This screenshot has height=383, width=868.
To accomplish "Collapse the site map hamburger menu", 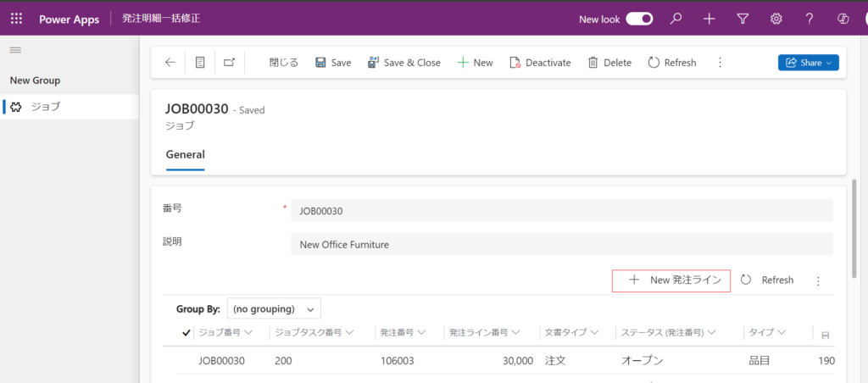I will [x=15, y=51].
